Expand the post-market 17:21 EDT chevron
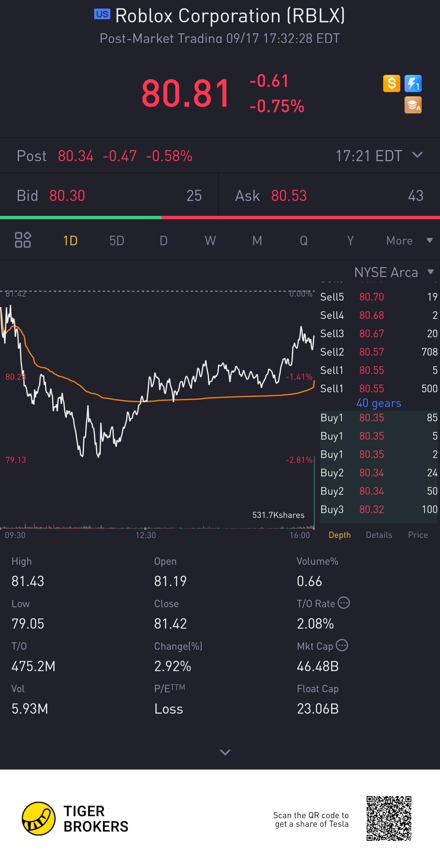Image resolution: width=440 pixels, height=868 pixels. click(x=417, y=155)
